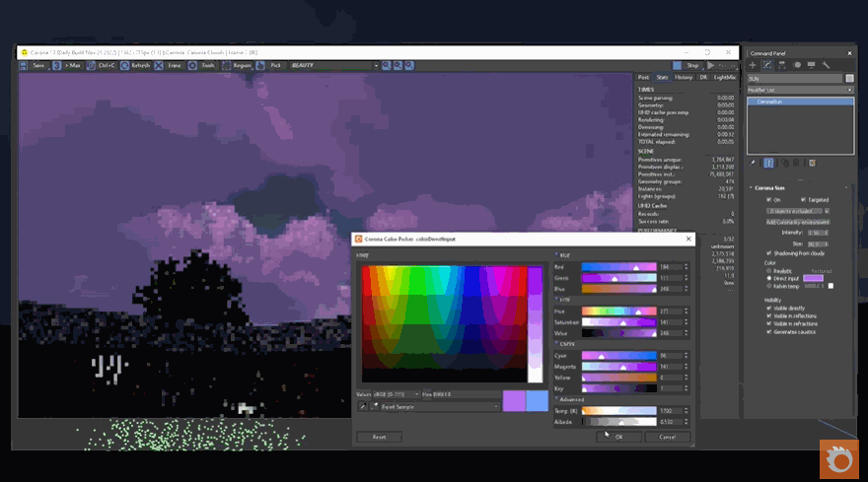Click the Erase icon in toolbar
Image resolution: width=868 pixels, height=482 pixels.
[x=161, y=65]
